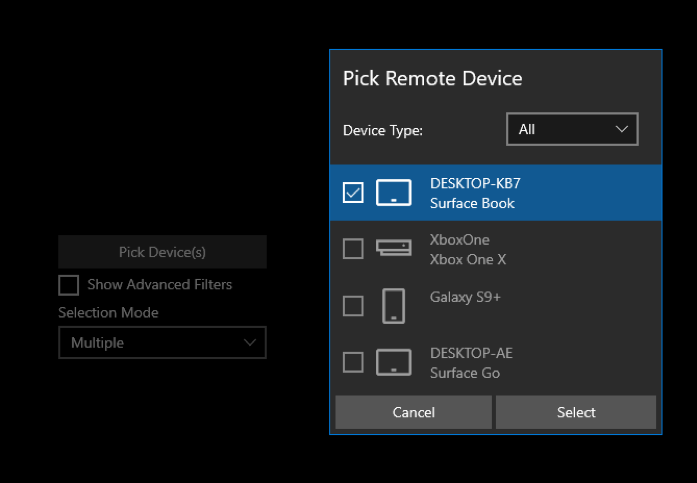
Task: Click the XboxOne console icon
Action: (393, 247)
